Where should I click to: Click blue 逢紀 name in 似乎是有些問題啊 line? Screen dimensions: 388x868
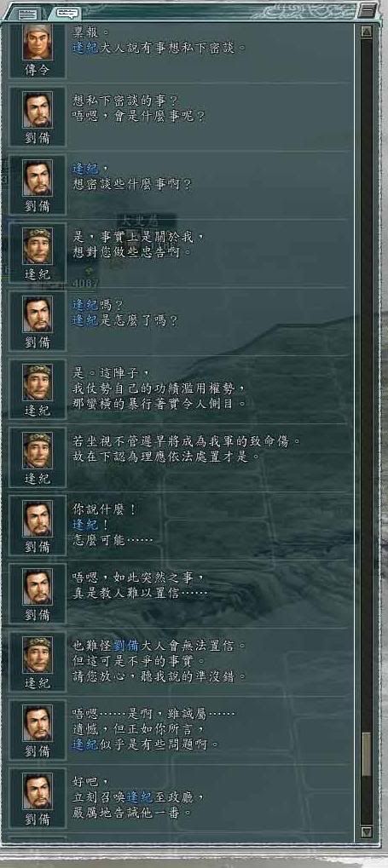point(84,745)
